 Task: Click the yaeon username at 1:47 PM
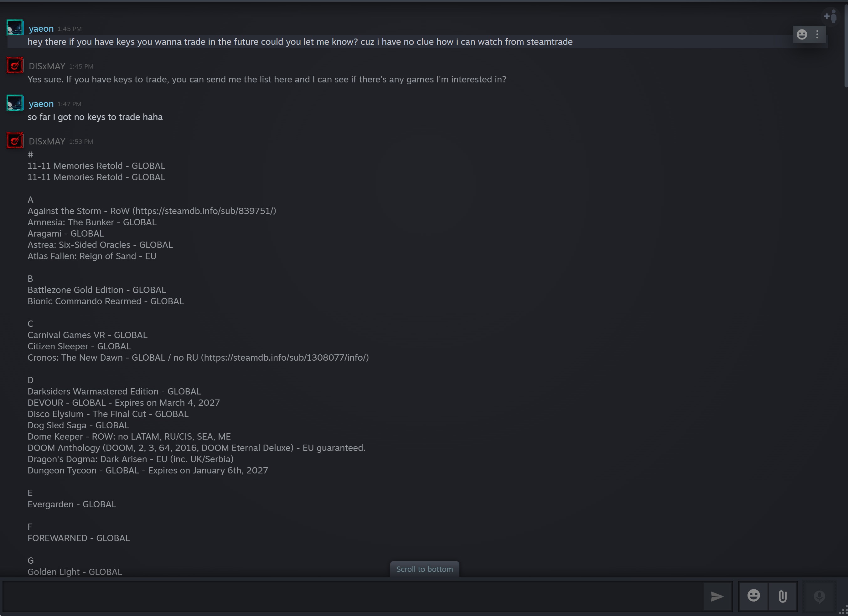pos(41,104)
